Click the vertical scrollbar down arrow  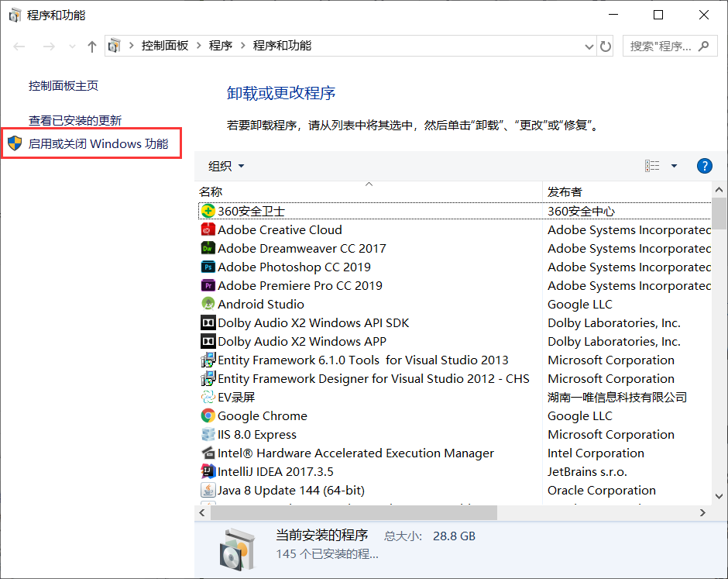pyautogui.click(x=719, y=496)
